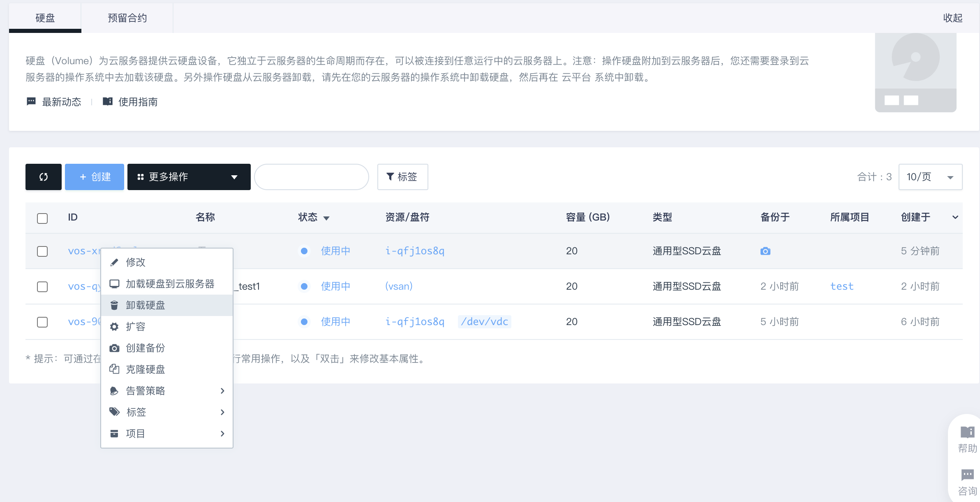Open resource i-qfj1os8q in first row

click(x=415, y=251)
